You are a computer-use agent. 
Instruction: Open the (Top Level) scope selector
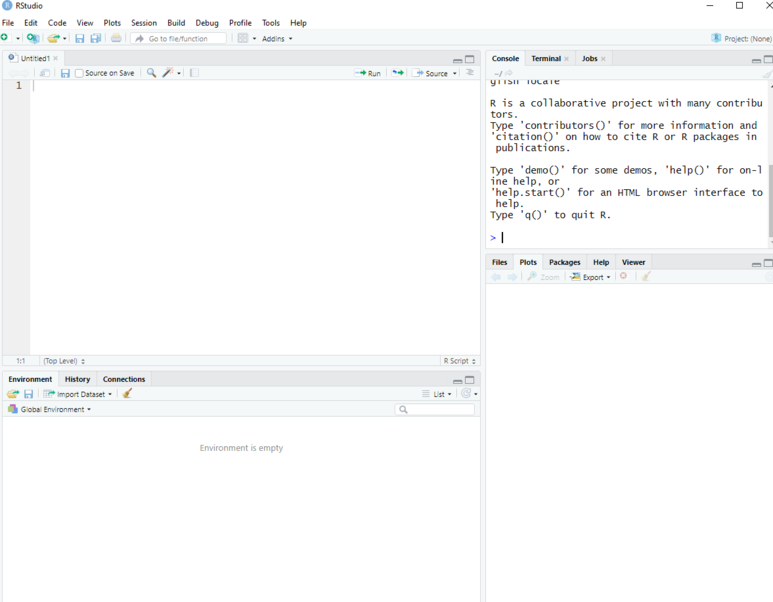click(64, 361)
